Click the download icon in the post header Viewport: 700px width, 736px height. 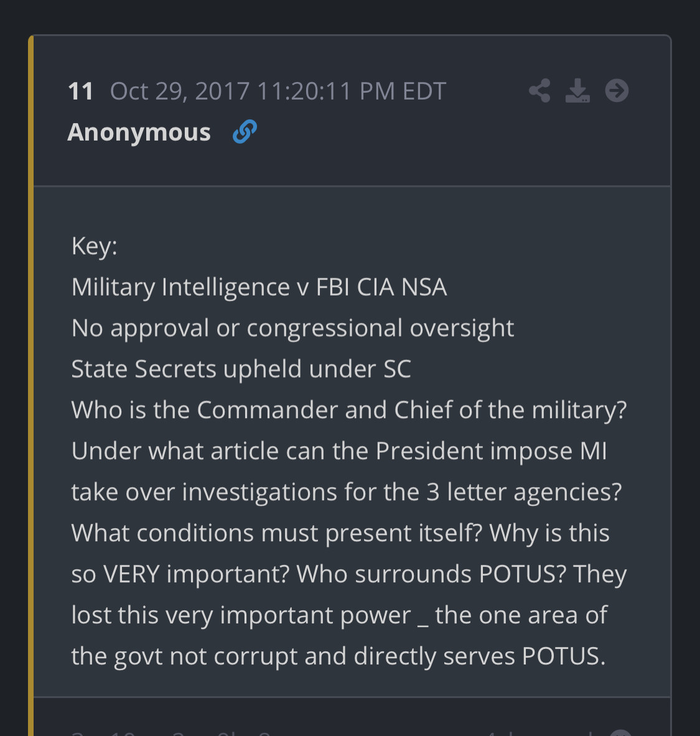pyautogui.click(x=577, y=91)
